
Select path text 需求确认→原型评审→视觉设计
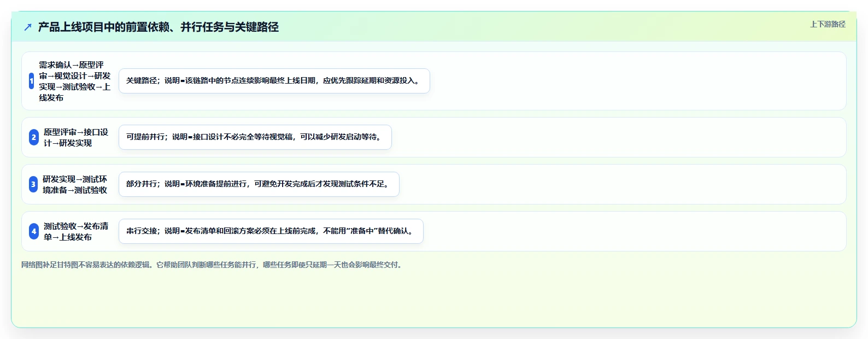(x=75, y=81)
